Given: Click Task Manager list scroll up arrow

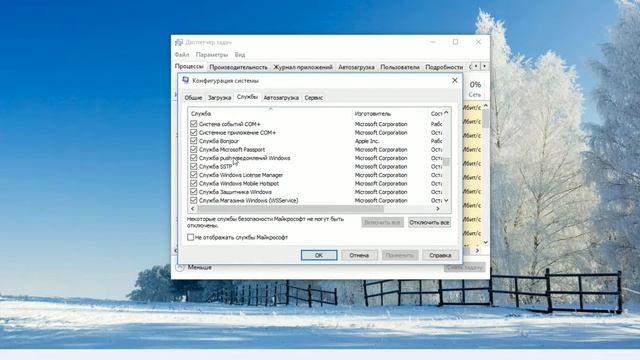Looking at the screenshot, I should (485, 106).
